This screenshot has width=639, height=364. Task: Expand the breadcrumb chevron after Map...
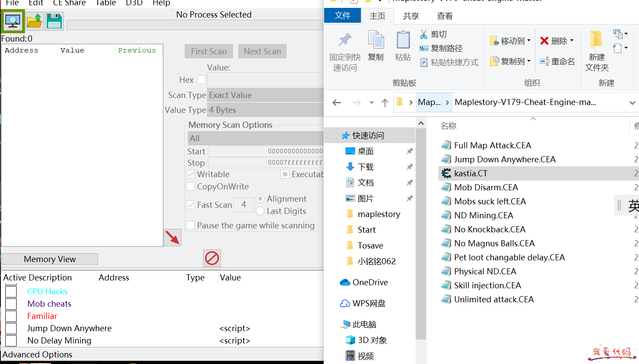tap(447, 102)
